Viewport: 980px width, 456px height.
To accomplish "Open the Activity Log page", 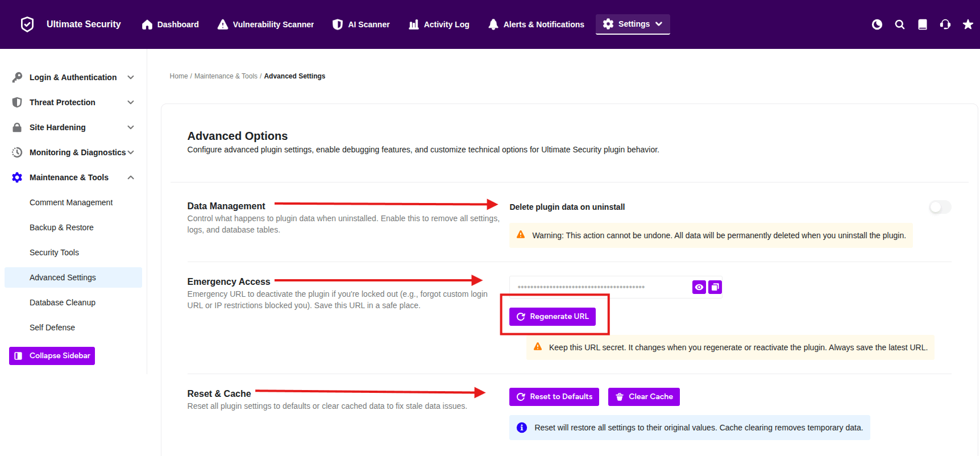I will tap(439, 24).
